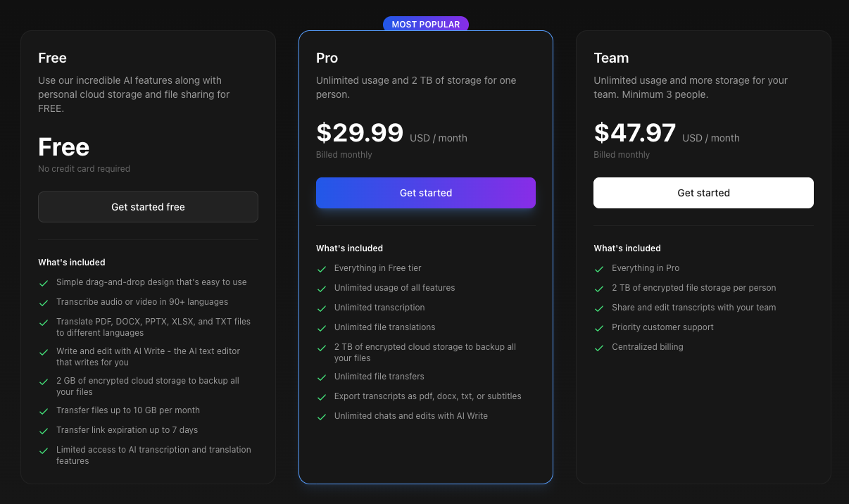Click Get started free on the Free plan
The height and width of the screenshot is (504, 849).
(x=148, y=206)
